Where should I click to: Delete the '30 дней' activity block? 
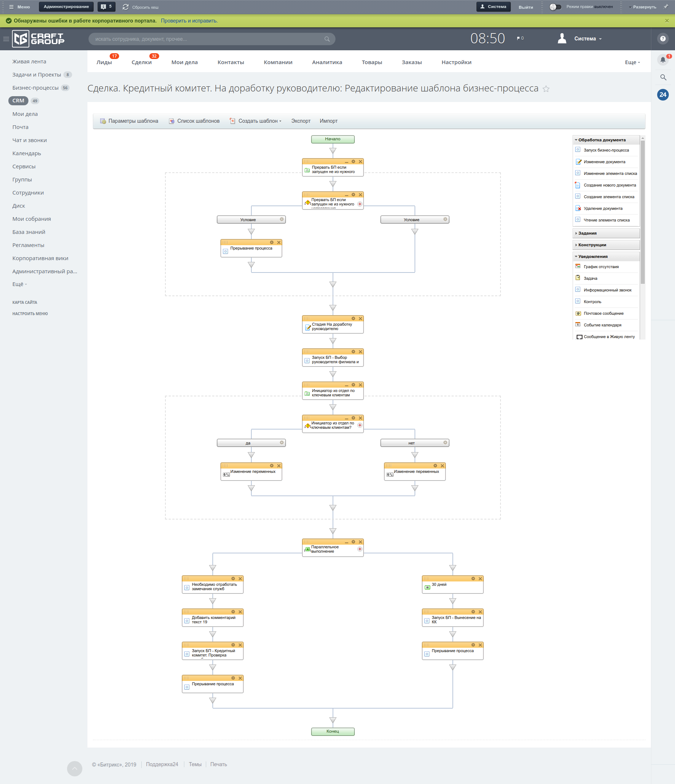pos(480,579)
